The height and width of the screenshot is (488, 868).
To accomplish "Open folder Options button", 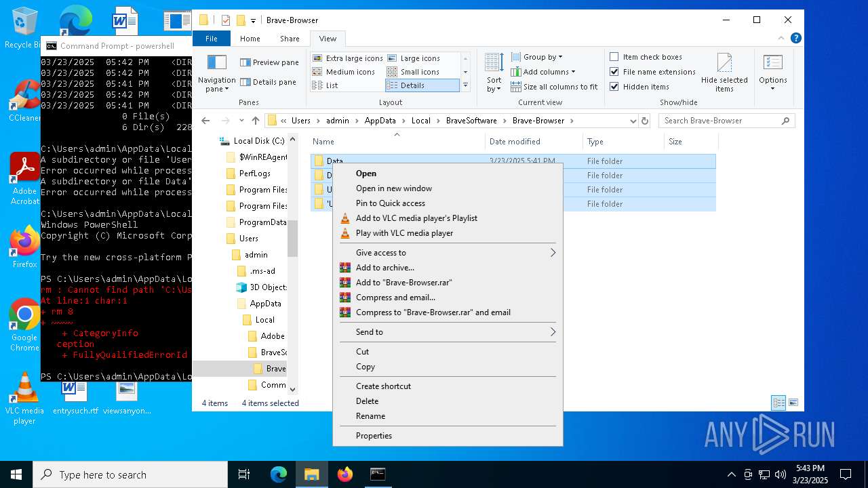I will [x=773, y=73].
